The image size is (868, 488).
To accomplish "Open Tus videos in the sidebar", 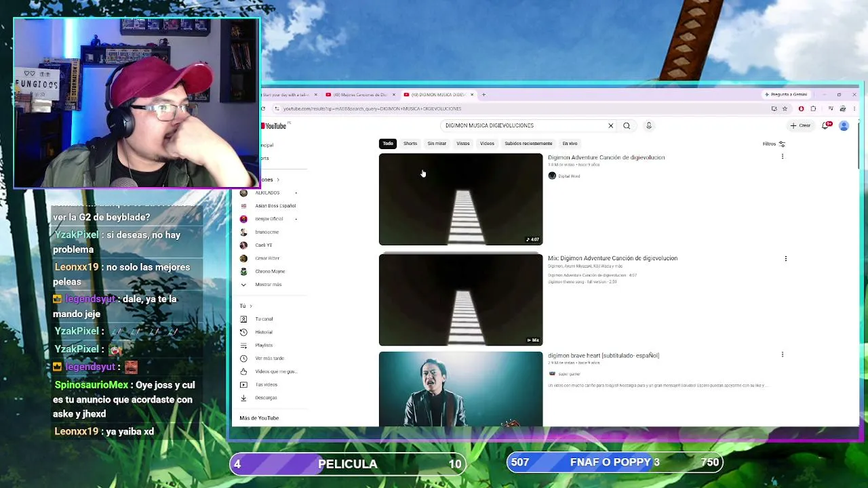I will 268,385.
